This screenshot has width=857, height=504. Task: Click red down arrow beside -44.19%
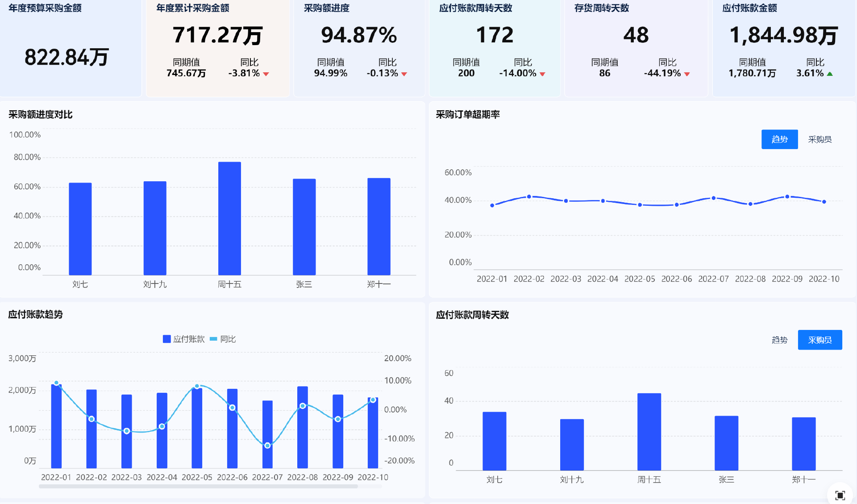pos(687,74)
